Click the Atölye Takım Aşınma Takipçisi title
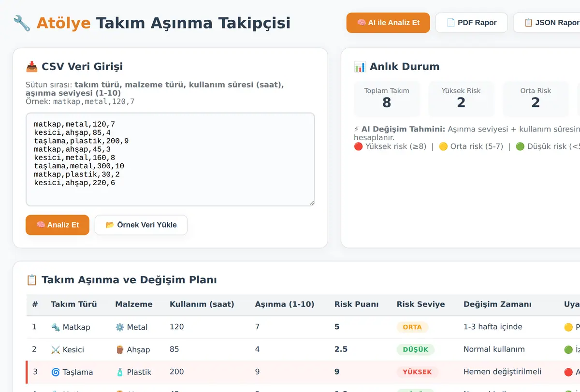This screenshot has height=392, width=580. tap(163, 23)
